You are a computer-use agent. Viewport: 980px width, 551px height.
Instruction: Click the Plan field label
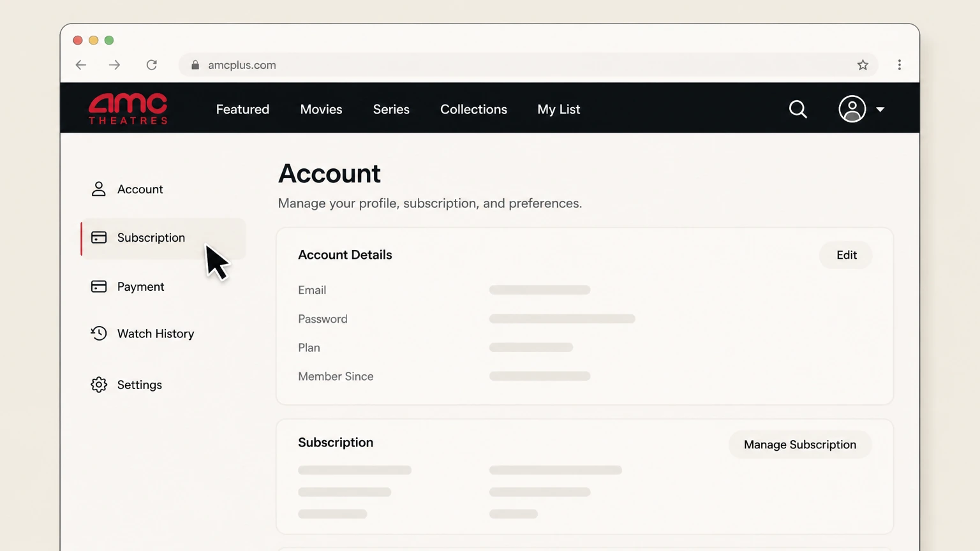(x=309, y=348)
